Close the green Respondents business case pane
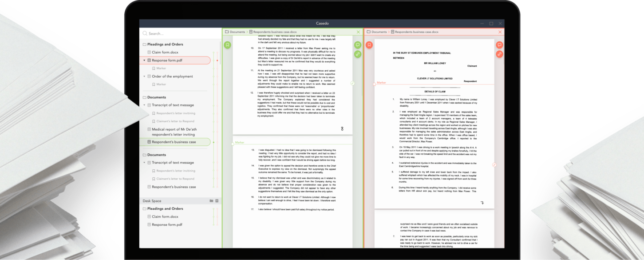Viewport: 644px width, 260px height. [358, 32]
